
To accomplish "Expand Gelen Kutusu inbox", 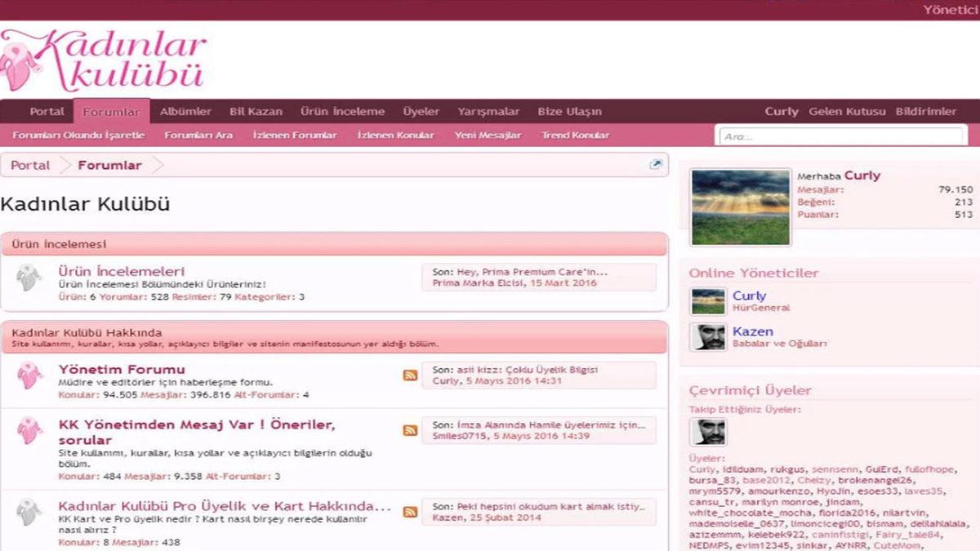I will [847, 112].
